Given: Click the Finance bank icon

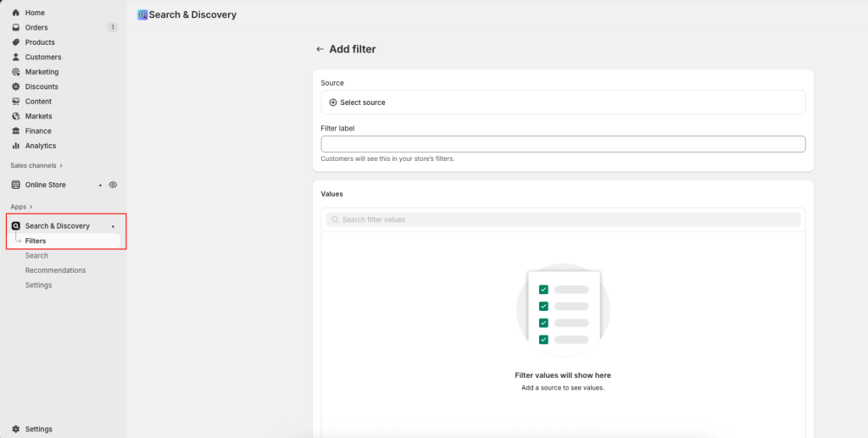Looking at the screenshot, I should point(15,131).
